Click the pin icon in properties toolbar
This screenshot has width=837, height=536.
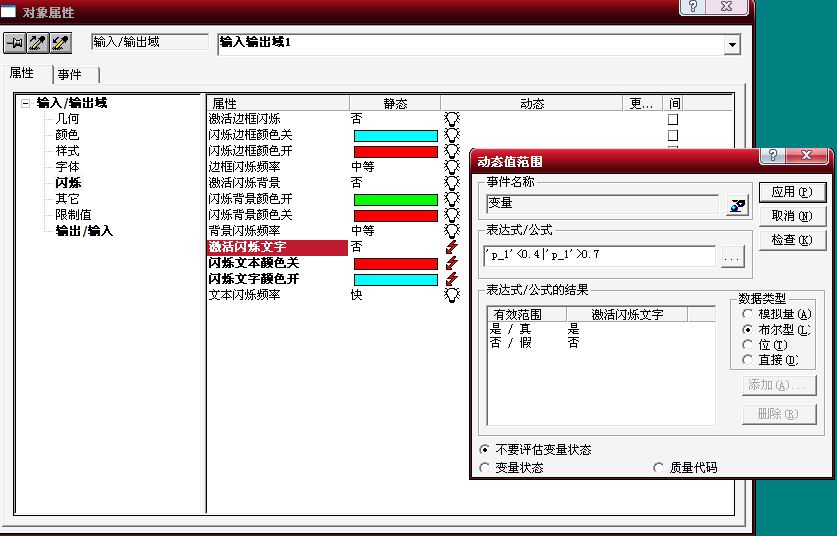pyautogui.click(x=15, y=43)
